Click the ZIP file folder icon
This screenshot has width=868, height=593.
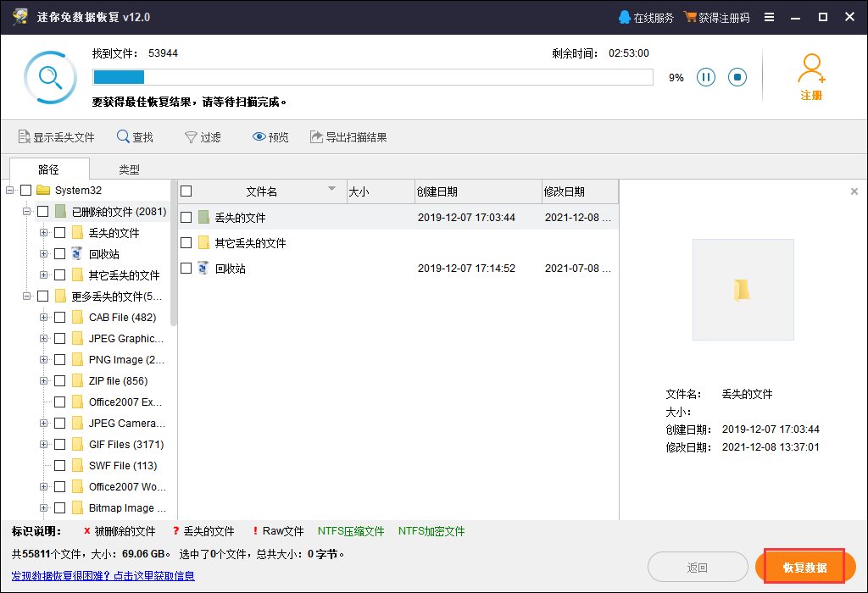[77, 381]
